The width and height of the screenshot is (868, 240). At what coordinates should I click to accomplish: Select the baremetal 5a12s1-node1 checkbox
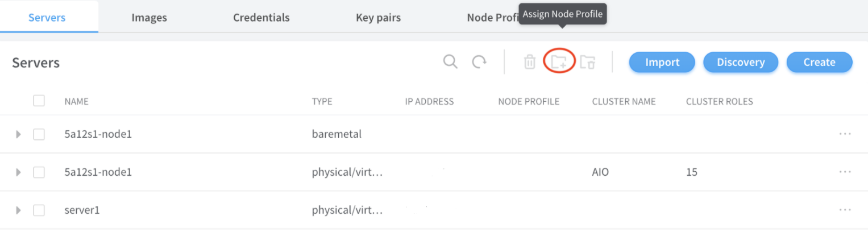pos(39,134)
